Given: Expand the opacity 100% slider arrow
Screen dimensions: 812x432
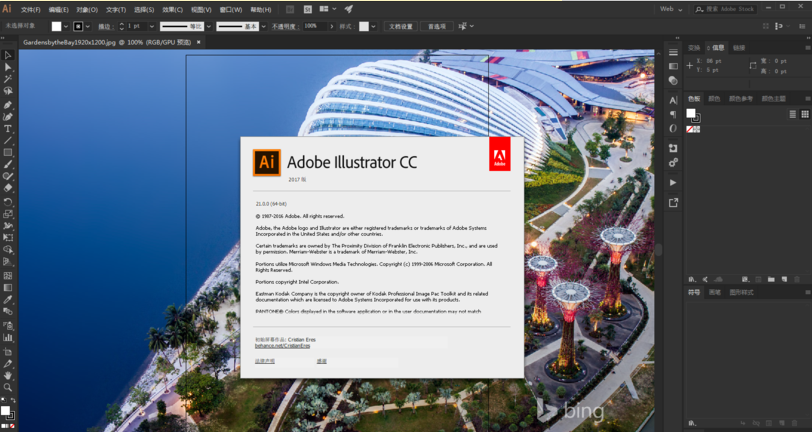Looking at the screenshot, I should coord(331,26).
